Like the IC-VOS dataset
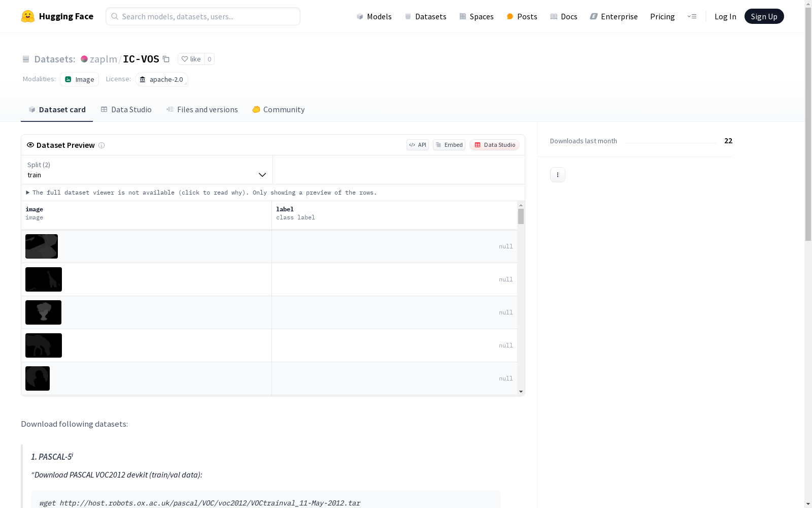The image size is (812, 508). pos(191,59)
